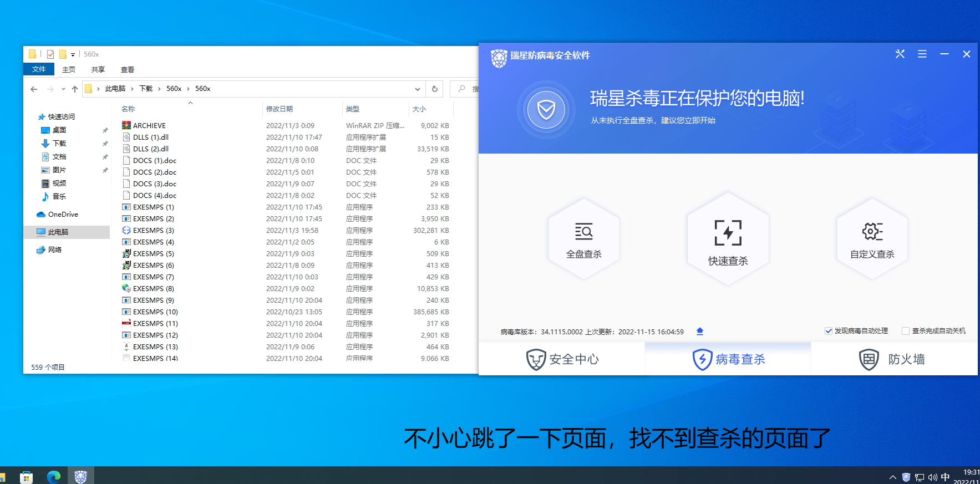Open the 自定义查杀 custom scan
Screen dimensions: 980x484
click(872, 239)
